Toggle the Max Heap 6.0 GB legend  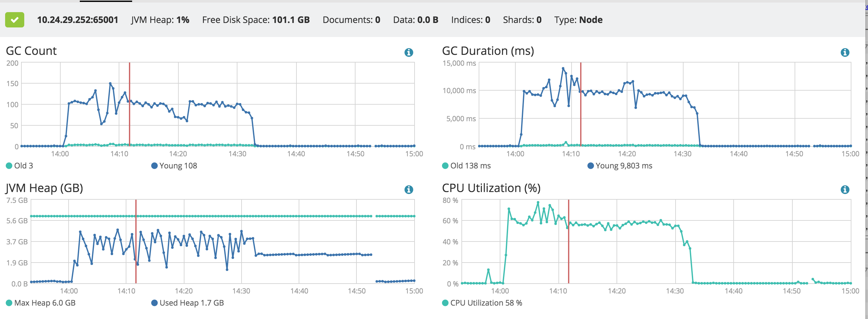point(41,303)
